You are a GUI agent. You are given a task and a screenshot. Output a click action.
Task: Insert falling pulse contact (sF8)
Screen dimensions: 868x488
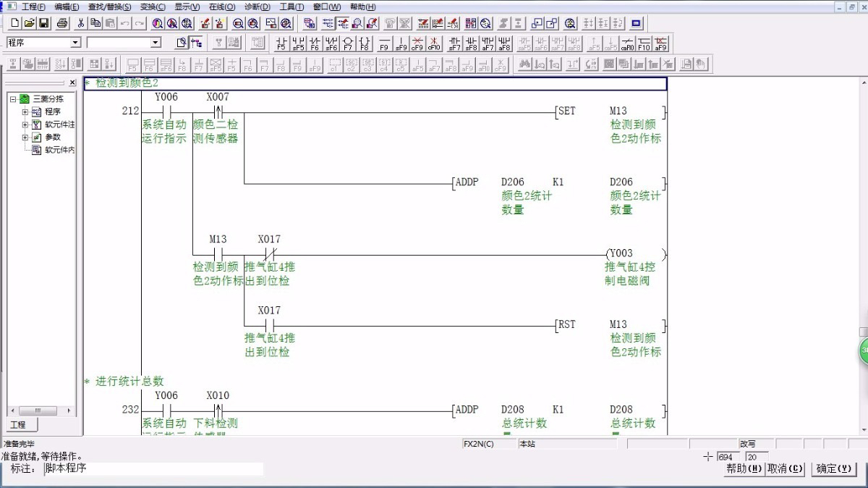[471, 43]
